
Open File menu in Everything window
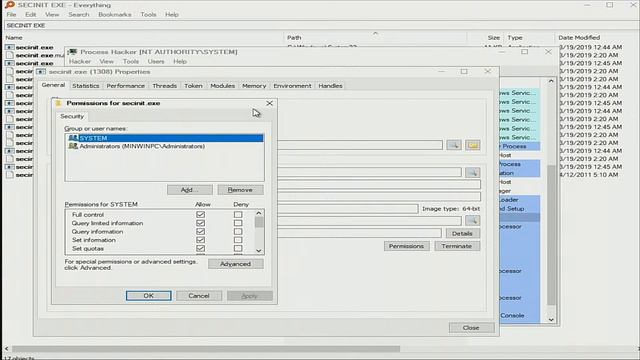coord(11,14)
